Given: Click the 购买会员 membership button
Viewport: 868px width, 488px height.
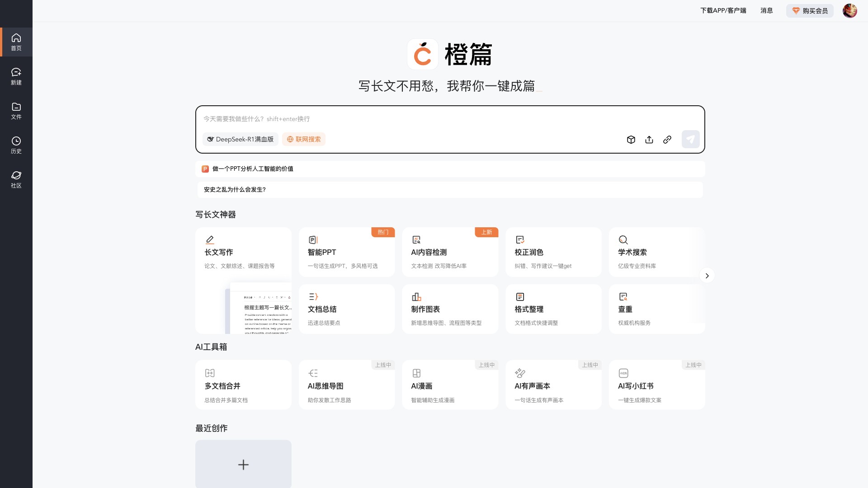Looking at the screenshot, I should [810, 10].
